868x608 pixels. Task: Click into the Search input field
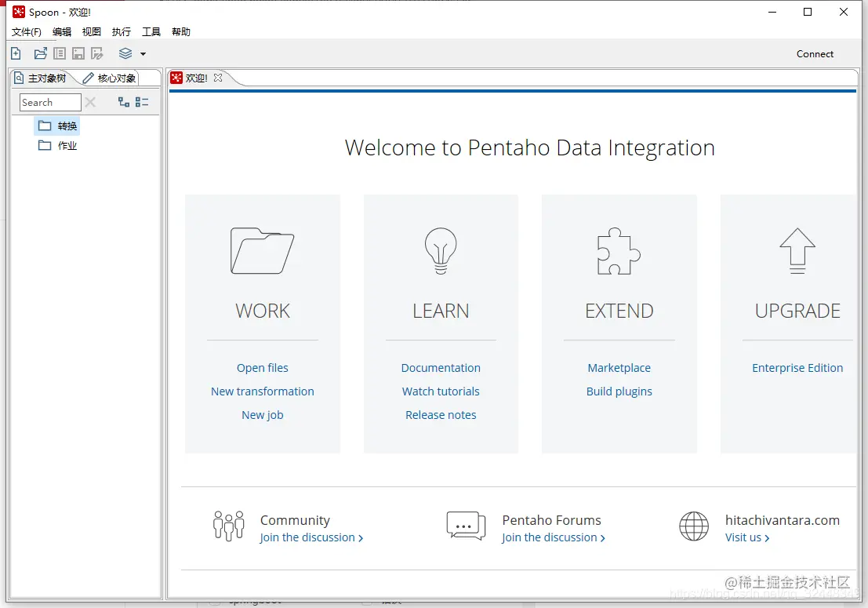coord(49,102)
